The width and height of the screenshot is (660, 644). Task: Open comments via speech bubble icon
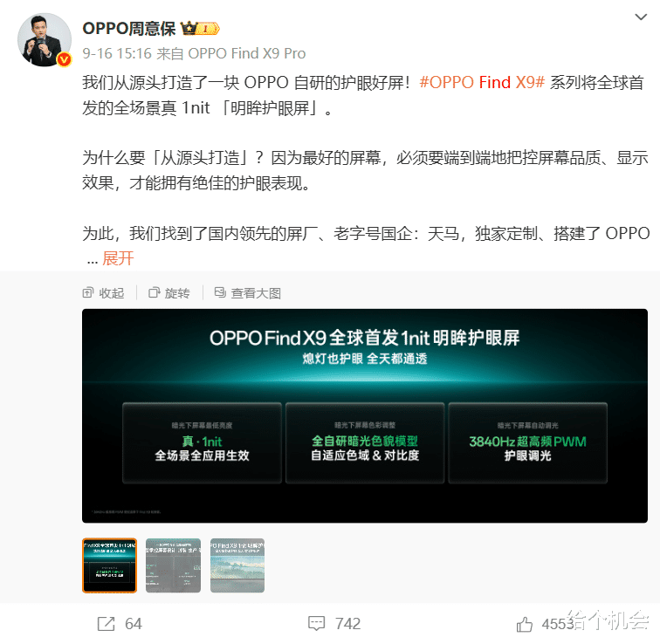click(317, 624)
